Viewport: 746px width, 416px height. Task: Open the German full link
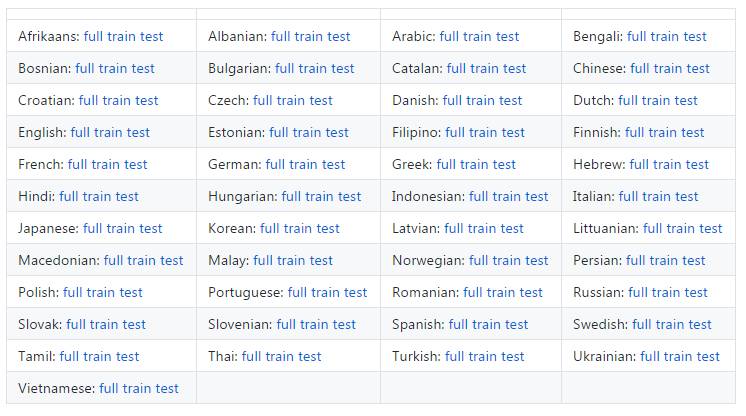tap(275, 164)
